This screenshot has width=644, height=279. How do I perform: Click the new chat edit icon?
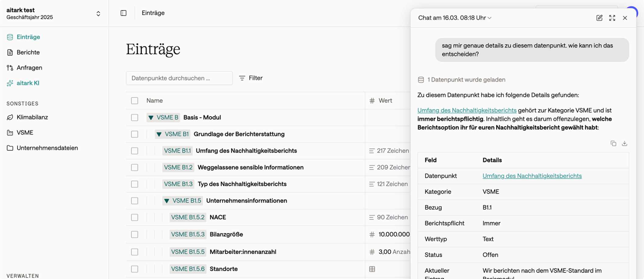point(599,18)
